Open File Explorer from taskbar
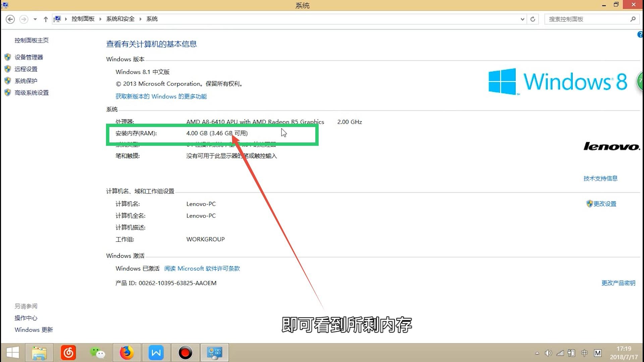Screen dimensions: 644x362 tap(39, 353)
